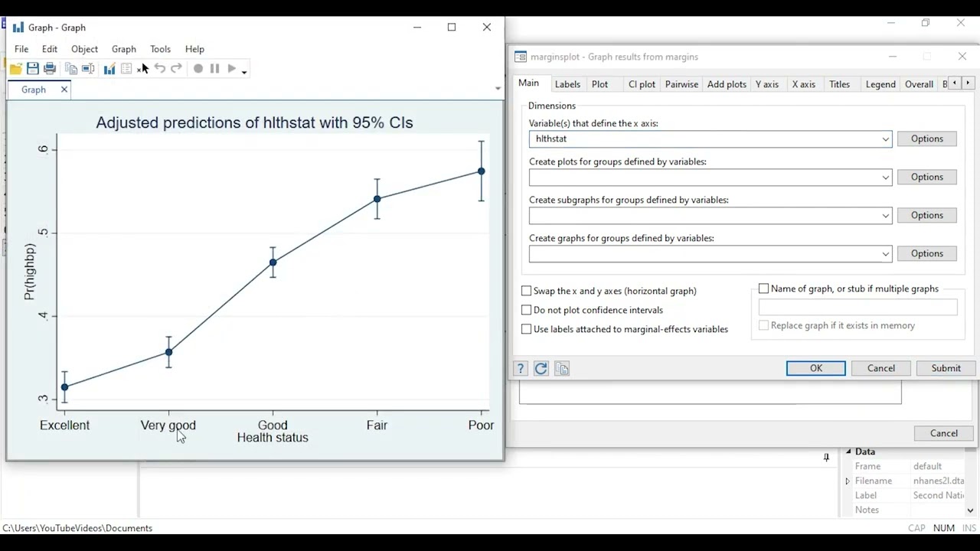Click the Save graph disk icon
This screenshot has height=551, width=980.
point(33,69)
